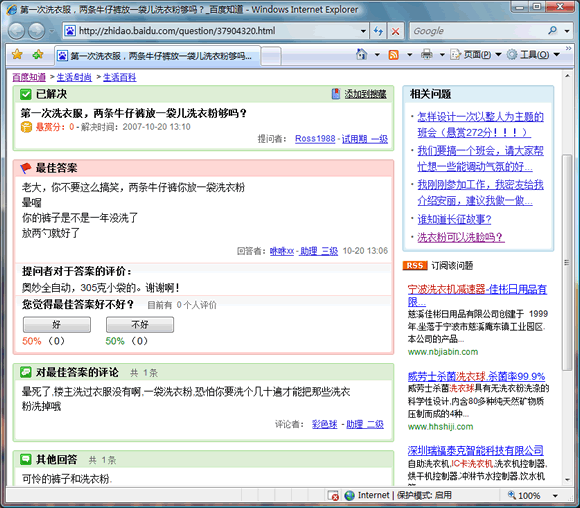Screen dimensions: 580x508
Task: Refresh the page using the refresh arrows icon
Action: [378, 31]
